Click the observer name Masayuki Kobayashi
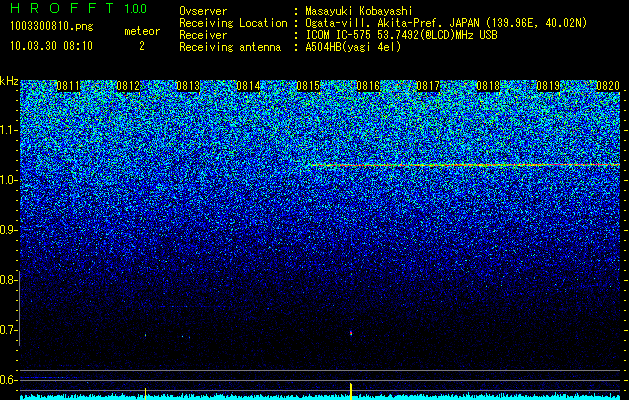The width and height of the screenshot is (629, 400). pyautogui.click(x=359, y=12)
